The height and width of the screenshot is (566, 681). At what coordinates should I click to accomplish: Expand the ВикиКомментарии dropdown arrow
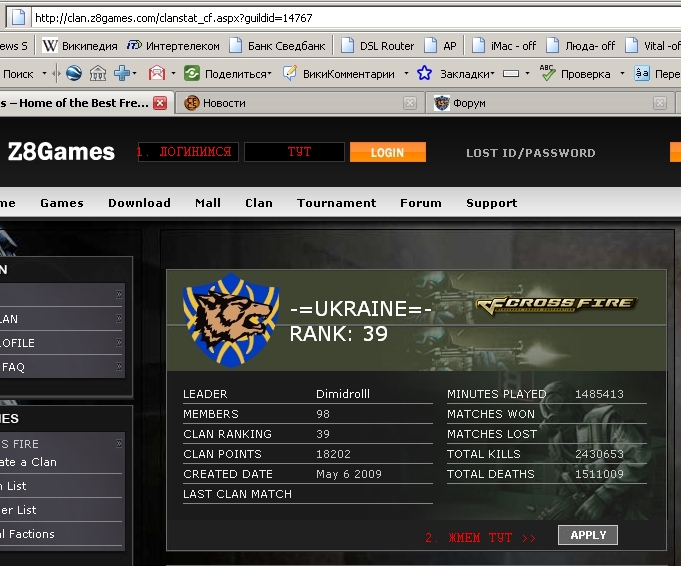[406, 73]
